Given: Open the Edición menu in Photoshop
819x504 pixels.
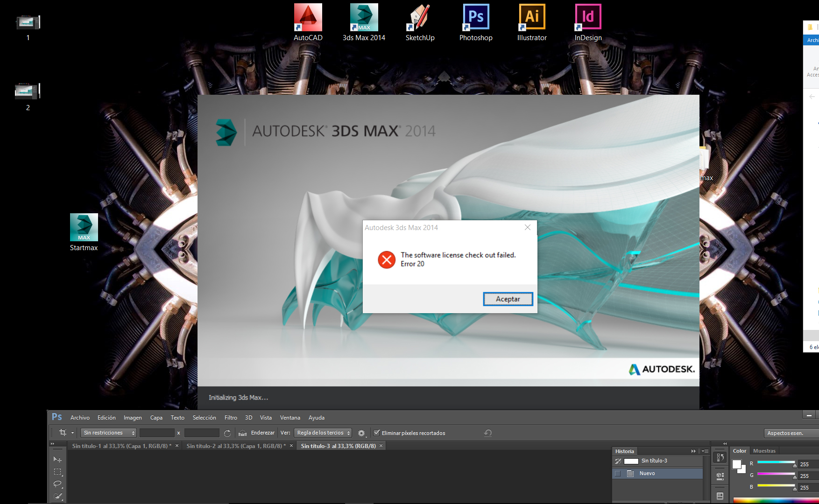Looking at the screenshot, I should pos(106,418).
